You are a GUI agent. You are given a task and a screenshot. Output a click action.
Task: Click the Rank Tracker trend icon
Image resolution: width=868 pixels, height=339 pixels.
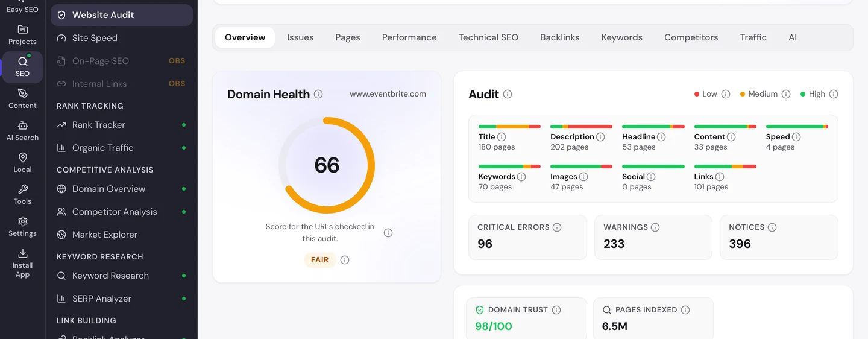pyautogui.click(x=61, y=125)
